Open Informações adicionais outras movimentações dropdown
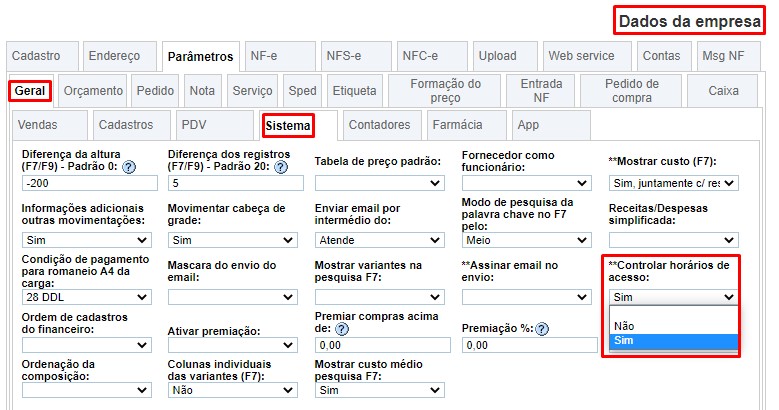The width and height of the screenshot is (779, 410). [x=86, y=241]
